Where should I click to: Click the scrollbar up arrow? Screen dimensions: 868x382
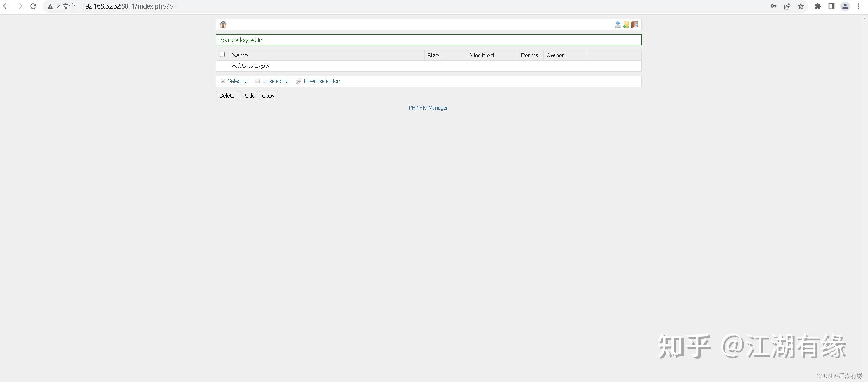[x=865, y=19]
